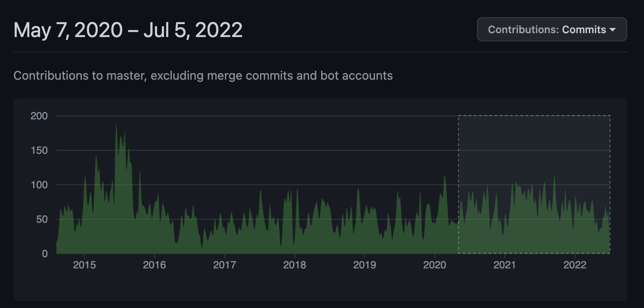Click the 50 value on the y-axis

41,219
